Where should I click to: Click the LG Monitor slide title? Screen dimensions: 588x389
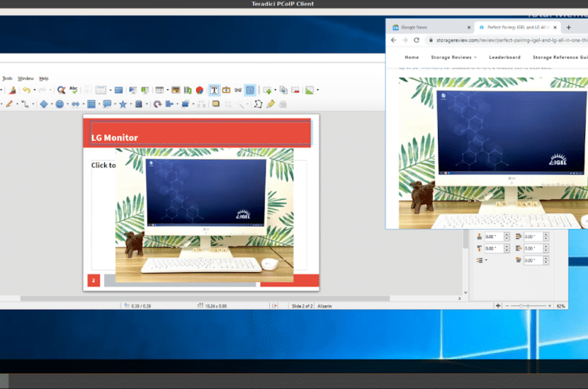pyautogui.click(x=115, y=138)
